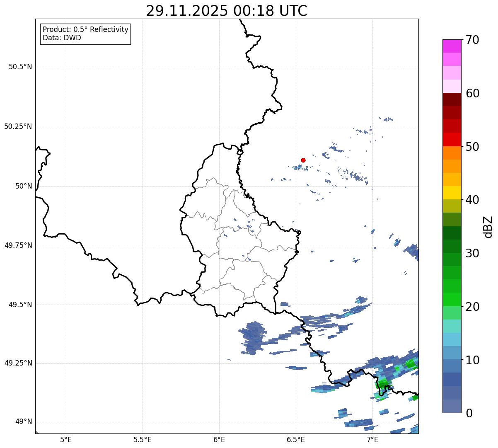Click the green echo cell near southeast border

383,384
